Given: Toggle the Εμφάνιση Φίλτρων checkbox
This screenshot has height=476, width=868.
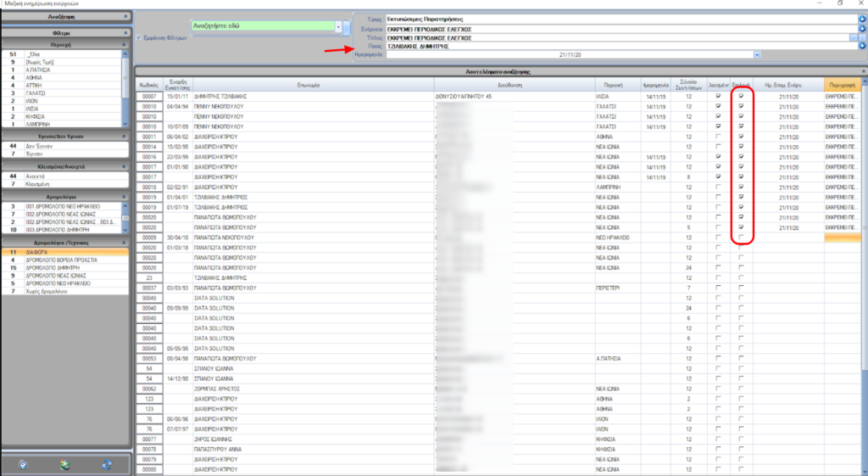Looking at the screenshot, I should tap(139, 37).
